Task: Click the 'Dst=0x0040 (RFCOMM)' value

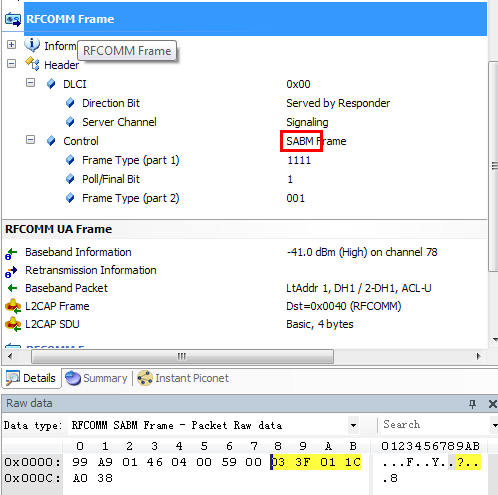Action: click(x=344, y=306)
